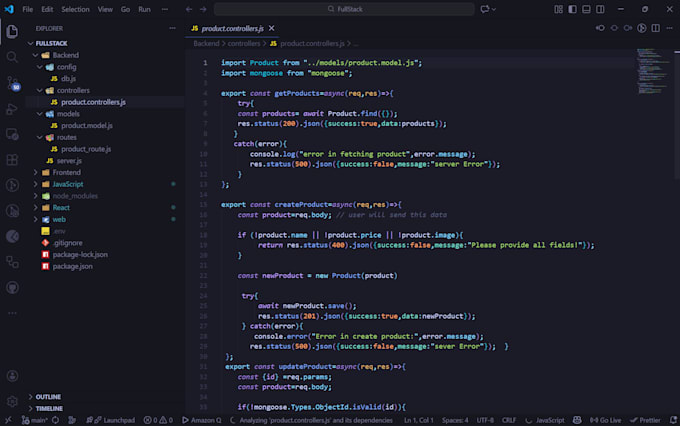Show more menus via title bar ellipsis
Viewport: 680px width, 426px height.
pyautogui.click(x=165, y=9)
